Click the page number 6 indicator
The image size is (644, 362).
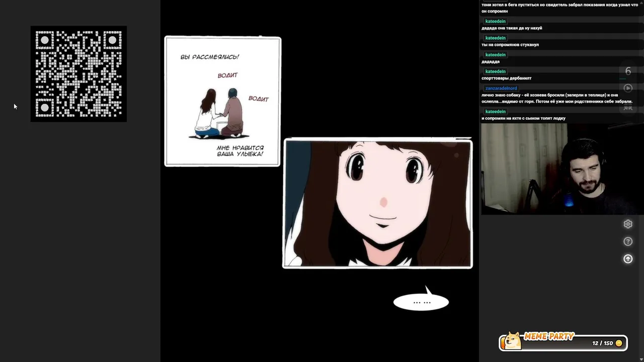(x=628, y=71)
